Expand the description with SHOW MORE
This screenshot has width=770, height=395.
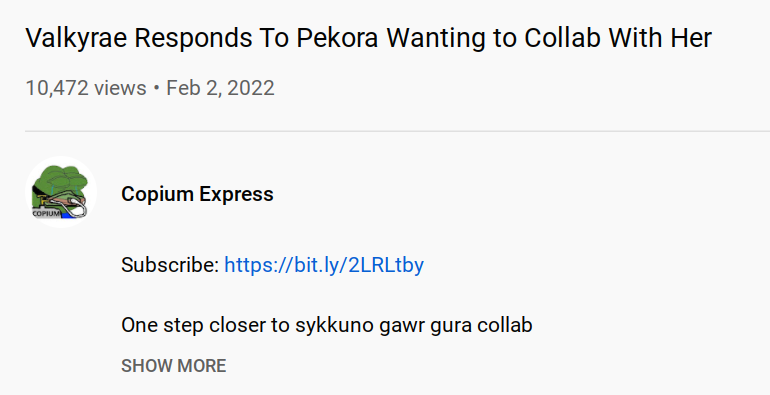coord(174,366)
